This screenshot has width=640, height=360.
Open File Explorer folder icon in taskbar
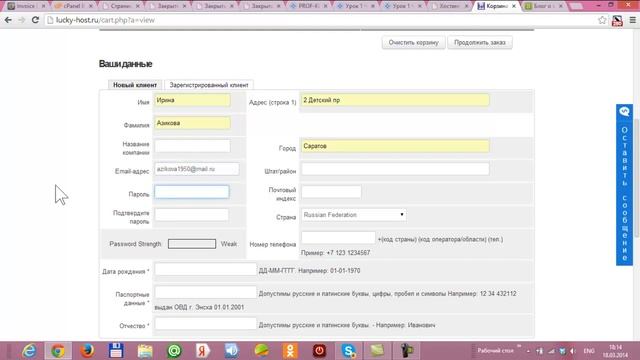pyautogui.click(x=145, y=351)
